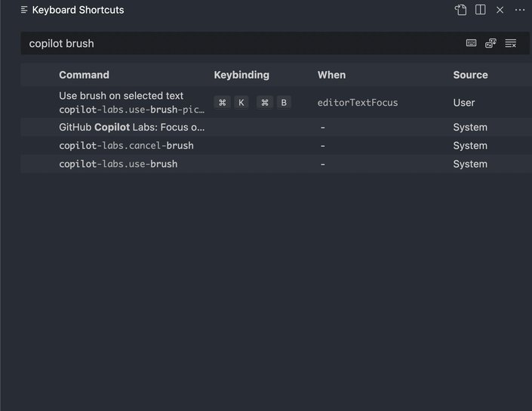The image size is (532, 411).
Task: Select the copilot-labs.use-brush command row
Action: click(276, 164)
